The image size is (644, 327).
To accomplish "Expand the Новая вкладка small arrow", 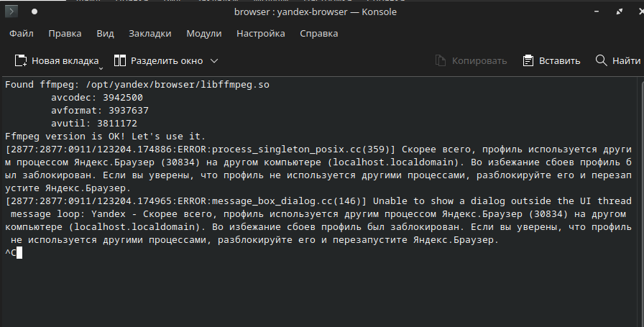I will (x=101, y=68).
